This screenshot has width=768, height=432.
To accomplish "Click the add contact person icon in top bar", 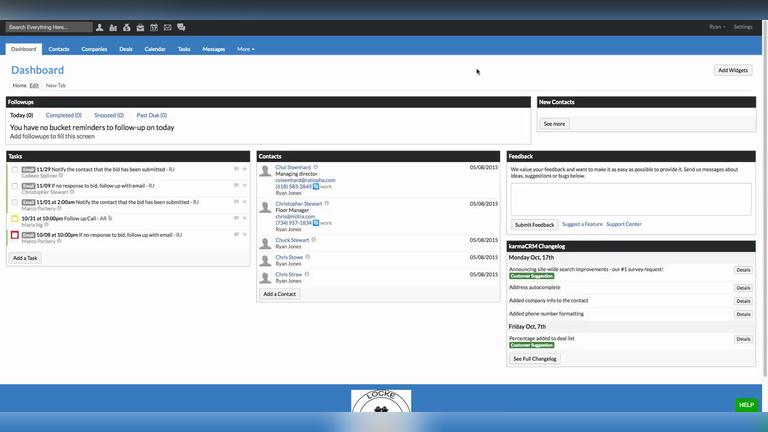I will pyautogui.click(x=100, y=27).
